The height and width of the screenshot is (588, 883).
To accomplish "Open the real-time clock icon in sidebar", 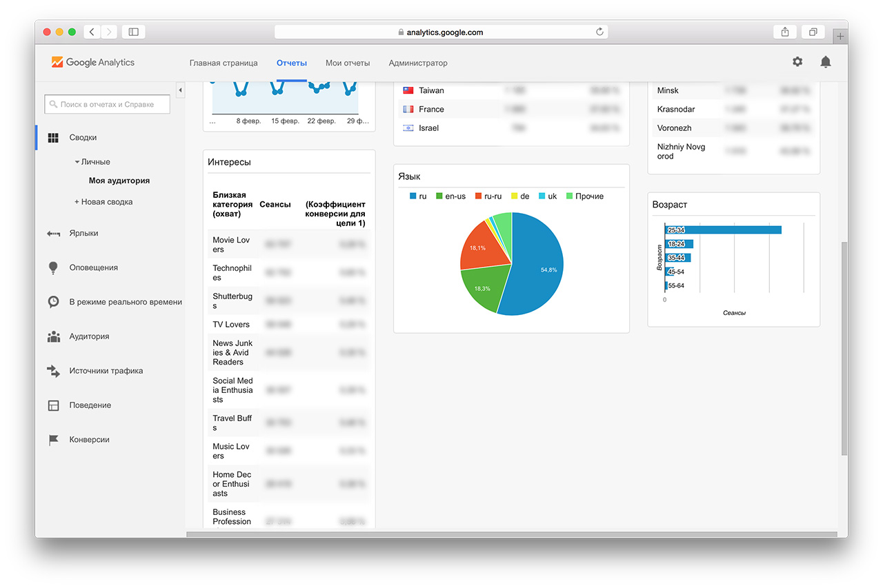I will click(53, 302).
